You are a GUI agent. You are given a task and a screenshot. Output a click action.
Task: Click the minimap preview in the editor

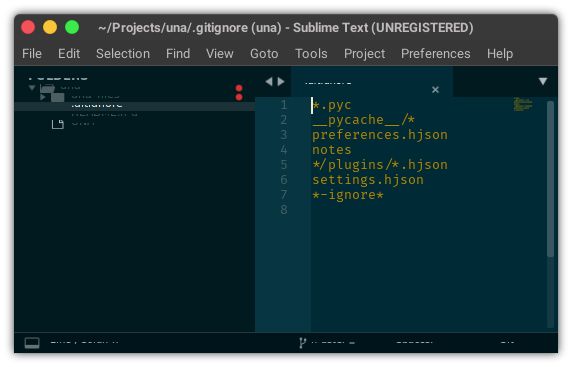(x=523, y=104)
